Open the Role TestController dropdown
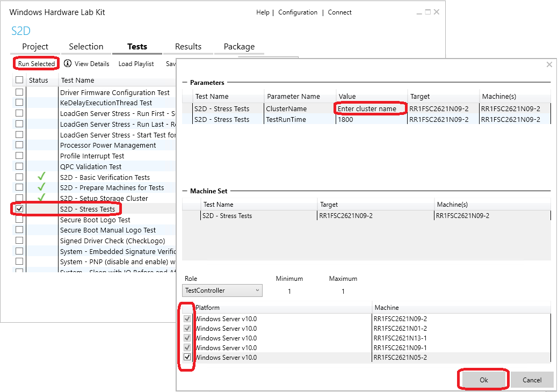 click(x=222, y=291)
